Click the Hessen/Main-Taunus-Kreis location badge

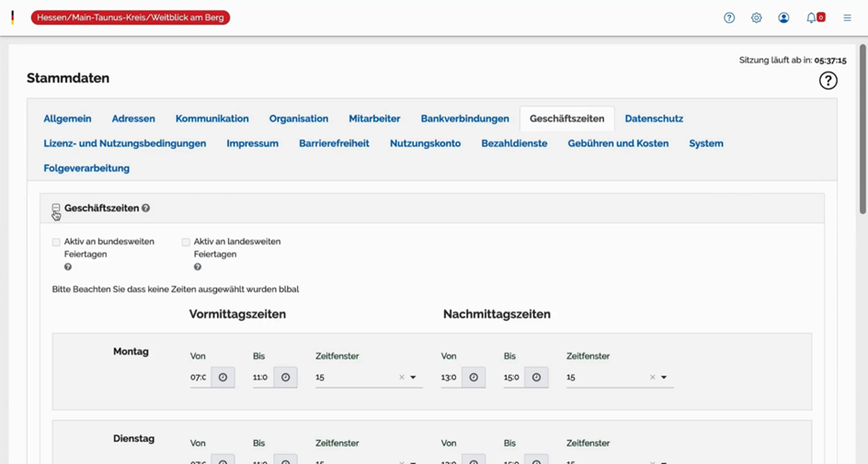pos(131,17)
